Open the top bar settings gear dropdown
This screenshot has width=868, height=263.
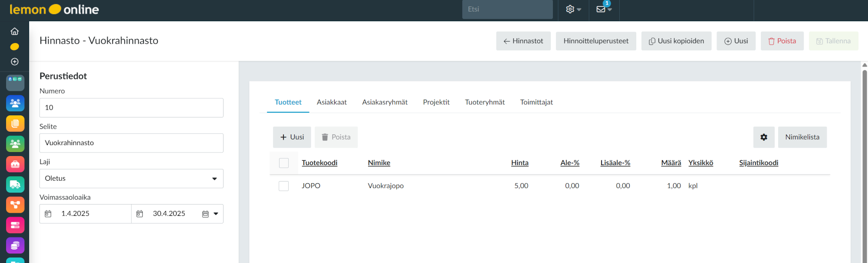tap(573, 9)
